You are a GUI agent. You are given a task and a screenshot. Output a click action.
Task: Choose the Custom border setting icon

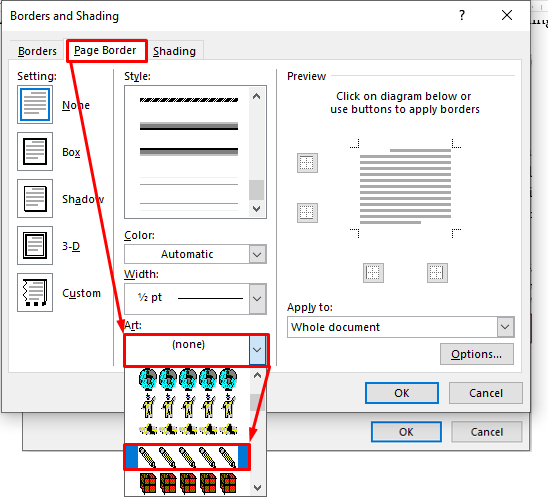point(35,292)
